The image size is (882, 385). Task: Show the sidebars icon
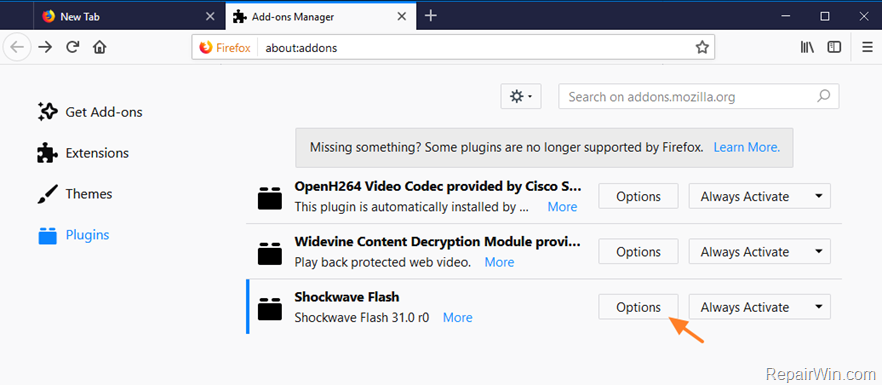[834, 47]
